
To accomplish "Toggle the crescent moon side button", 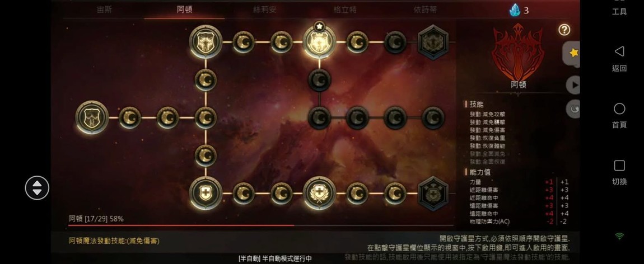I will click(x=573, y=110).
